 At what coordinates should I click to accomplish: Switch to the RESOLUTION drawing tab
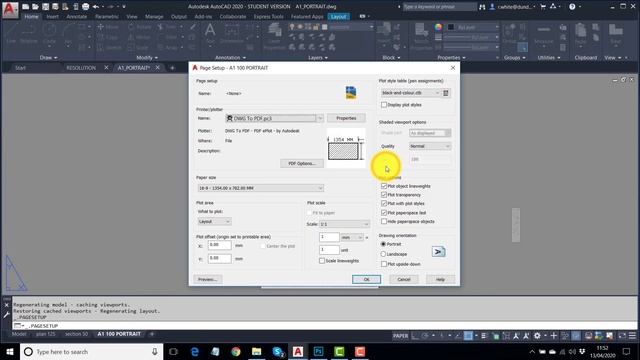(x=81, y=68)
